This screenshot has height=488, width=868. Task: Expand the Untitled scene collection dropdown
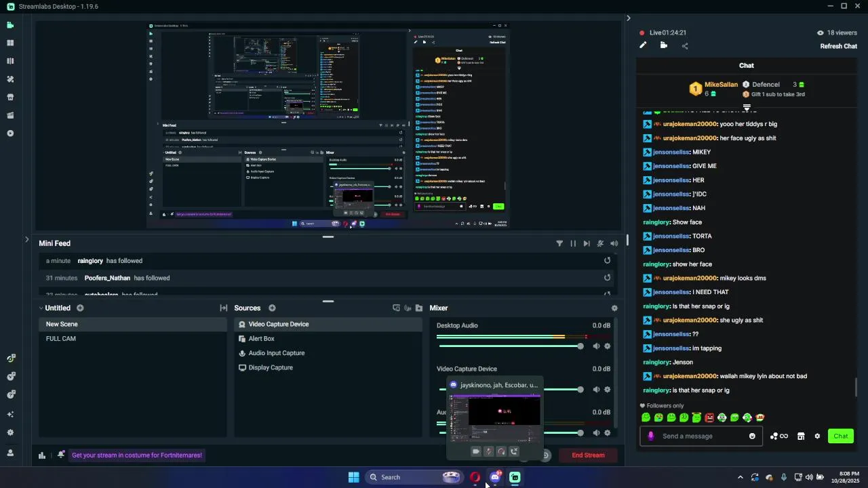41,308
